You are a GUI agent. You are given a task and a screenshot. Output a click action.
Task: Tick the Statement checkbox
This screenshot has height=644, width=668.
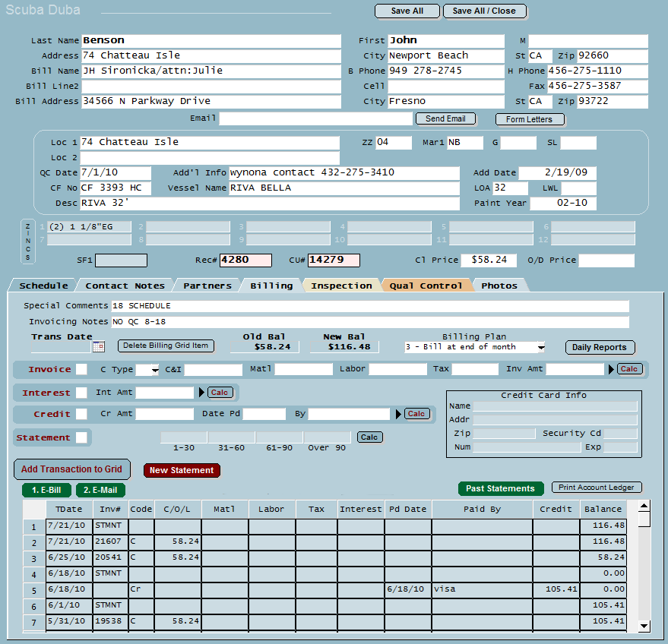coord(81,437)
